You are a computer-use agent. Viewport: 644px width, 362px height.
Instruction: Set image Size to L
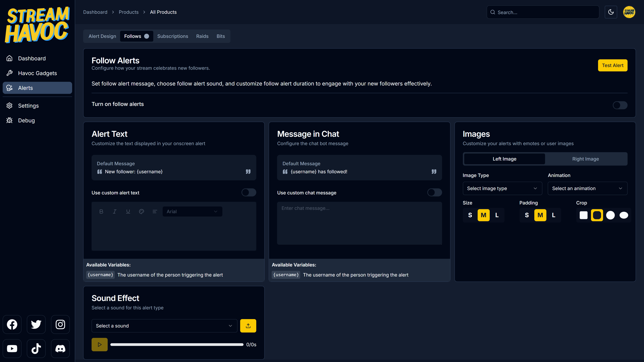pyautogui.click(x=497, y=215)
